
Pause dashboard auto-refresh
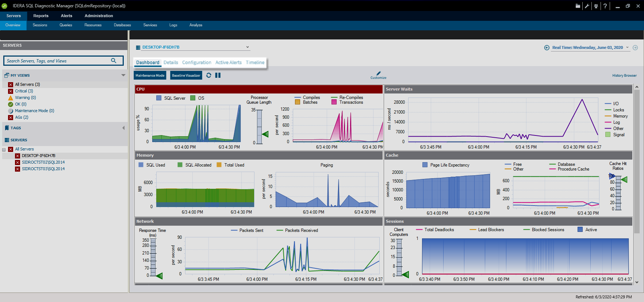[218, 75]
